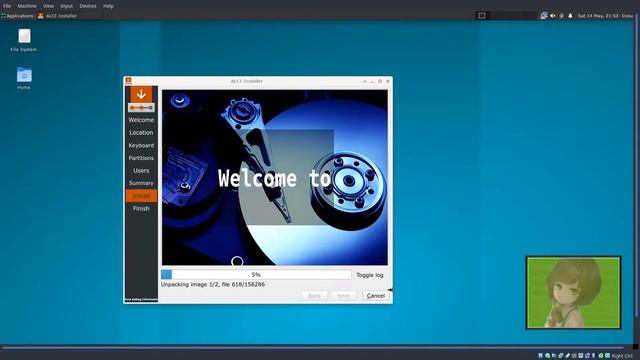Click the anime character webcam overlay
This screenshot has width=640, height=360.
pos(573,293)
